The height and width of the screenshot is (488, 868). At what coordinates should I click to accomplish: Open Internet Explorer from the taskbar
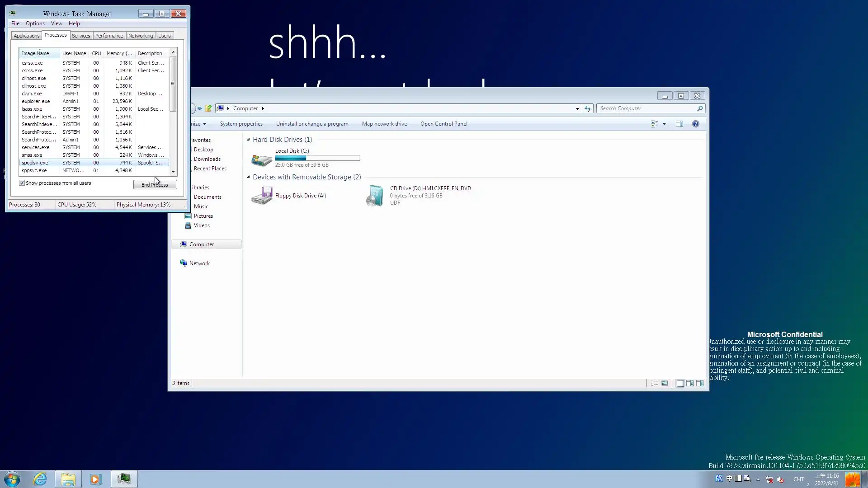click(40, 479)
